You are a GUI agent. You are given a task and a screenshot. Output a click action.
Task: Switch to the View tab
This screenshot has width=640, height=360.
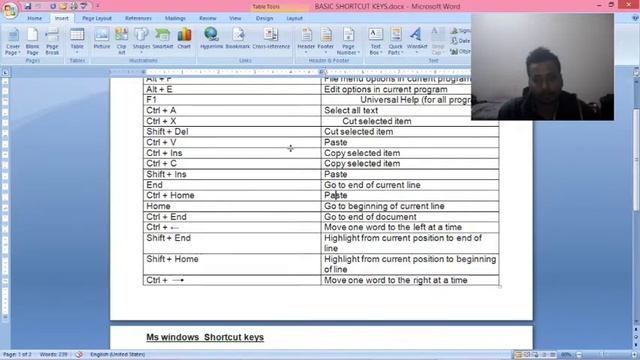235,18
